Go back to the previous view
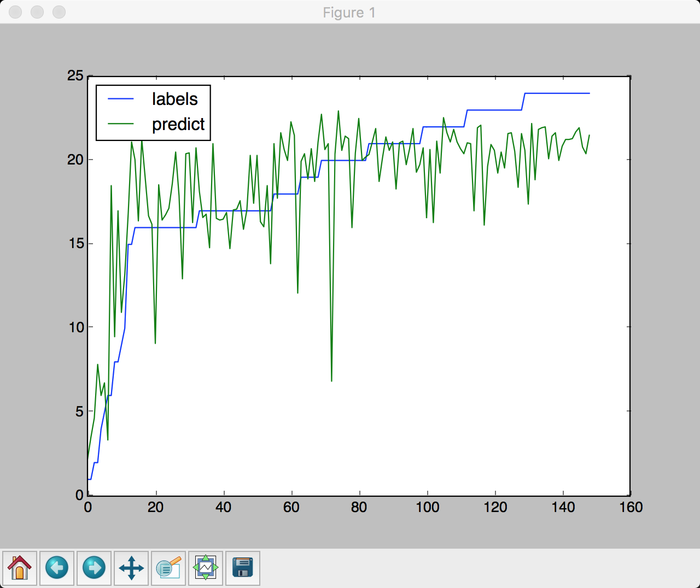The height and width of the screenshot is (588, 700). 57,568
